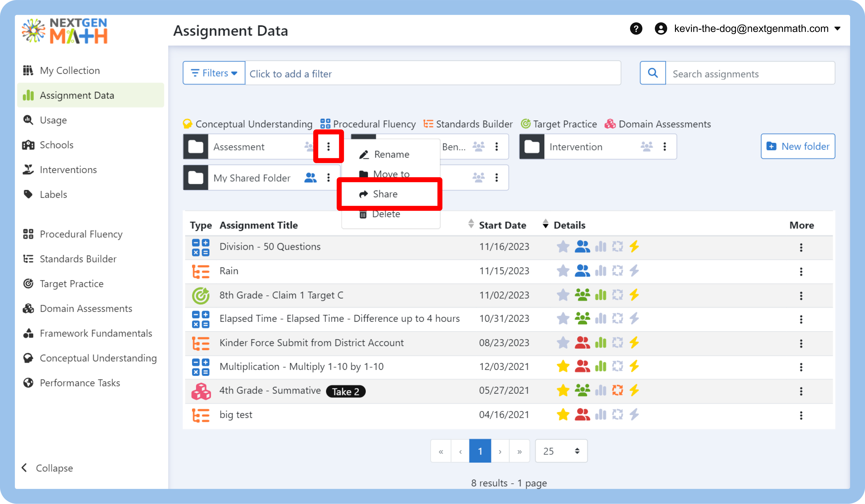Click lightning bolt icon for big test
This screenshot has height=504, width=865.
[x=634, y=415]
